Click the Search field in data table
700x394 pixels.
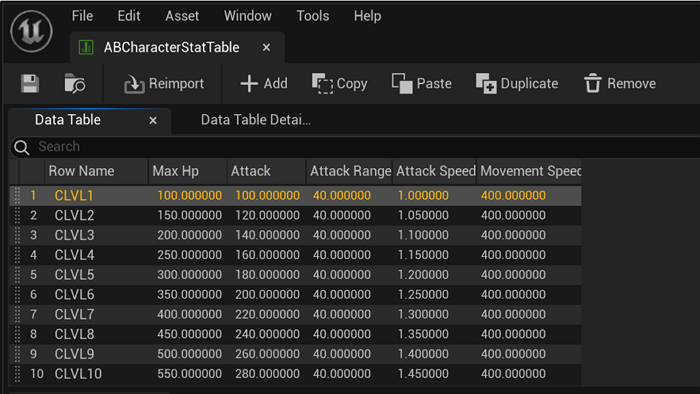pos(357,147)
